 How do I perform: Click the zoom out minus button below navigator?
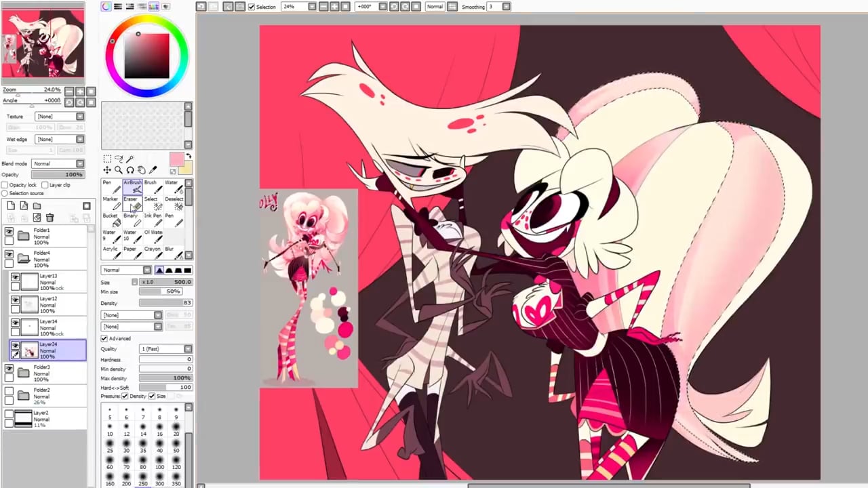69,91
